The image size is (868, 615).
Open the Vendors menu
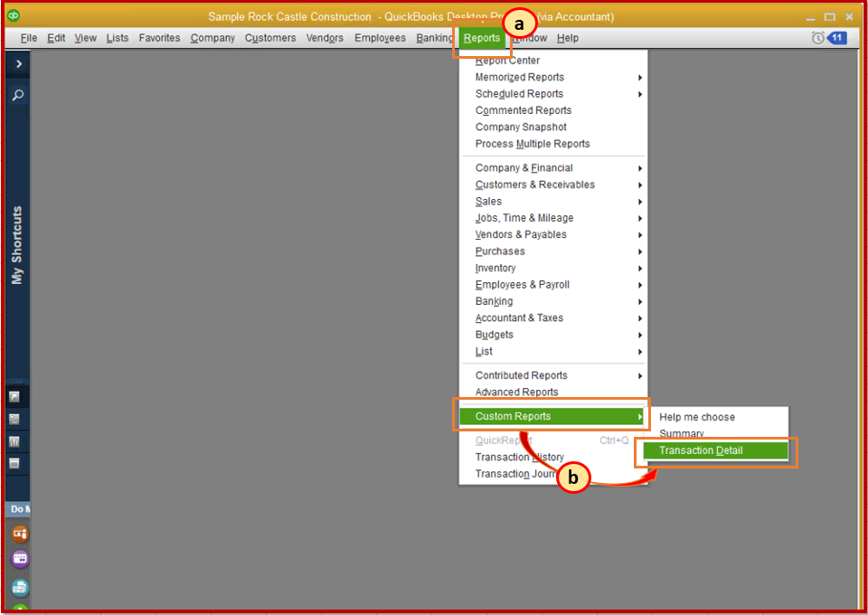pyautogui.click(x=325, y=38)
